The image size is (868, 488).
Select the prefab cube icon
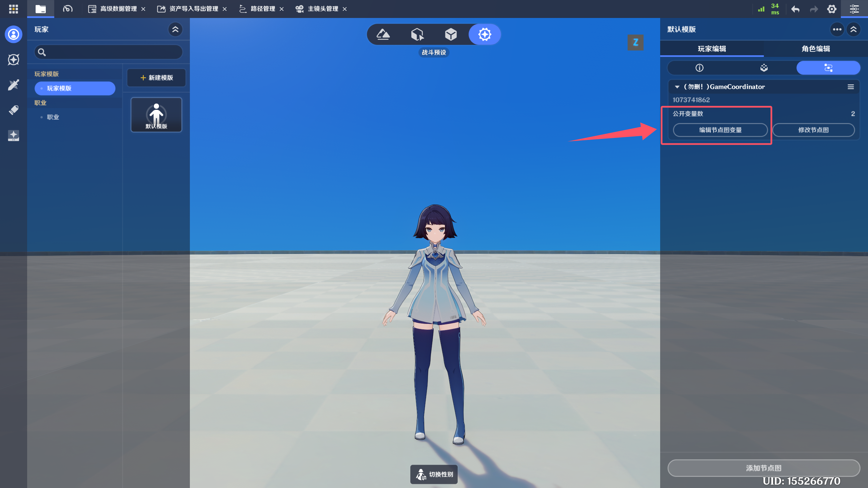[451, 34]
